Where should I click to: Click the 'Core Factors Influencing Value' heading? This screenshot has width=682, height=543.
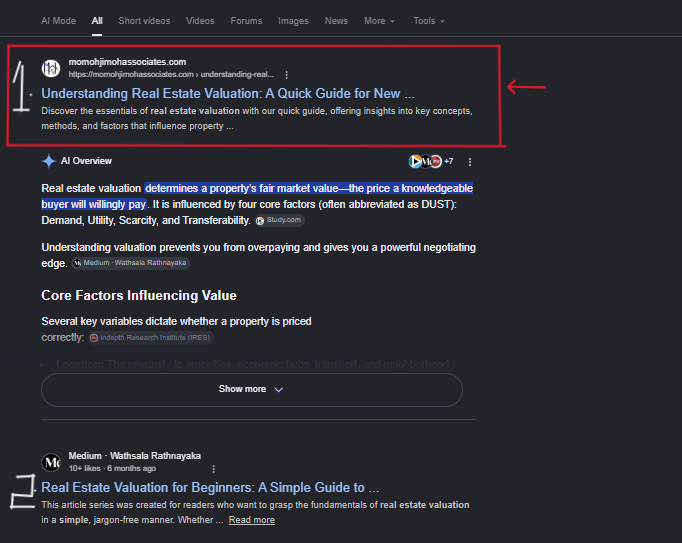click(139, 295)
